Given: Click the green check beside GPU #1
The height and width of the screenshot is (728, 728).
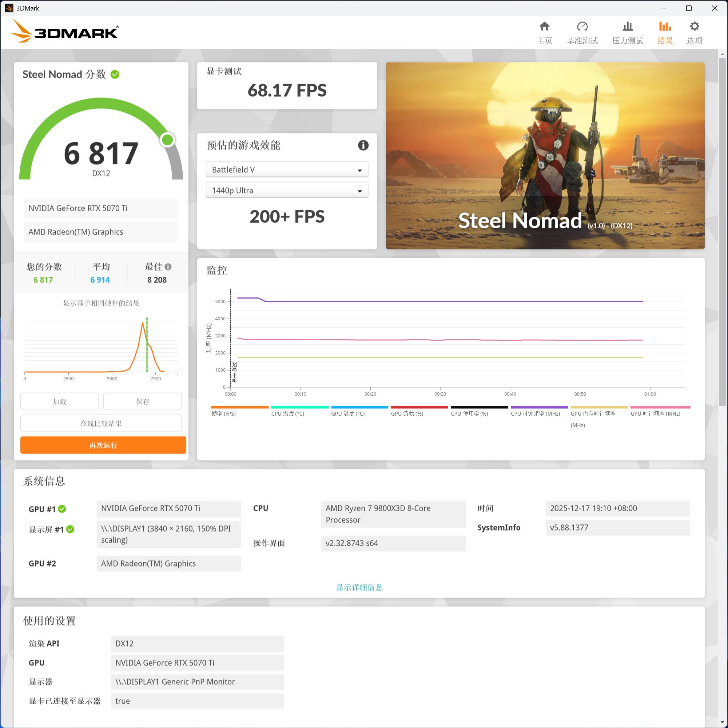Looking at the screenshot, I should [x=62, y=509].
